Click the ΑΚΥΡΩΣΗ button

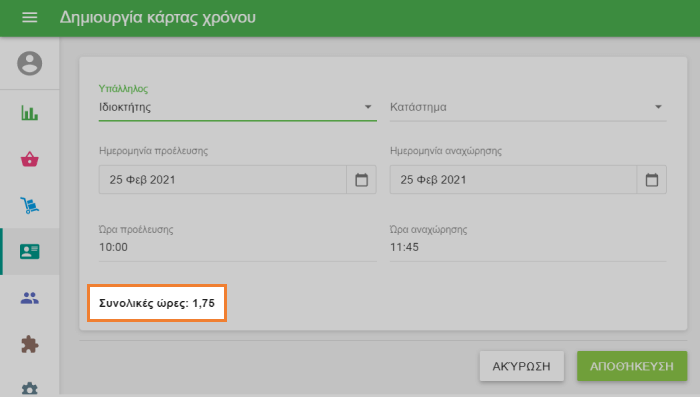click(521, 366)
